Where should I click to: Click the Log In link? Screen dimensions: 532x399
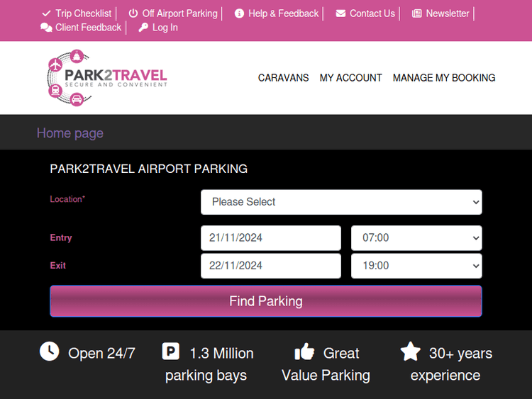click(x=165, y=28)
